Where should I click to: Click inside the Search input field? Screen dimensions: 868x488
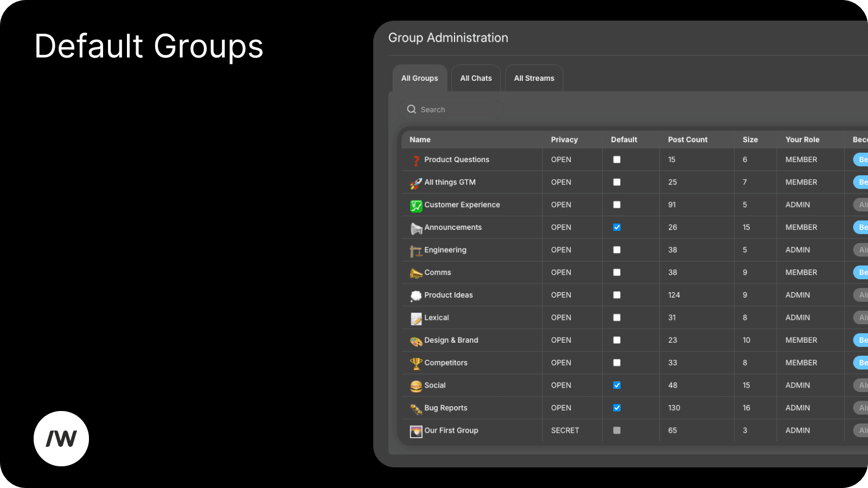[456, 109]
